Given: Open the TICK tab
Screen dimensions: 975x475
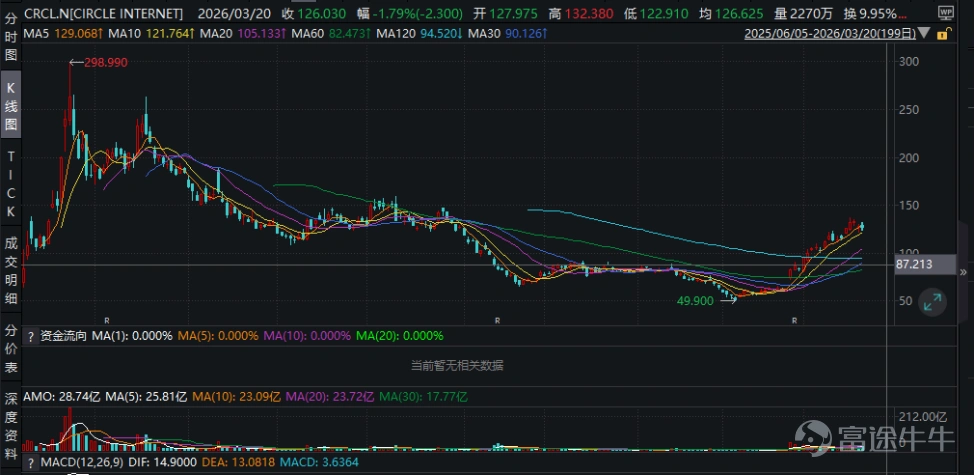Looking at the screenshot, I should (x=11, y=183).
